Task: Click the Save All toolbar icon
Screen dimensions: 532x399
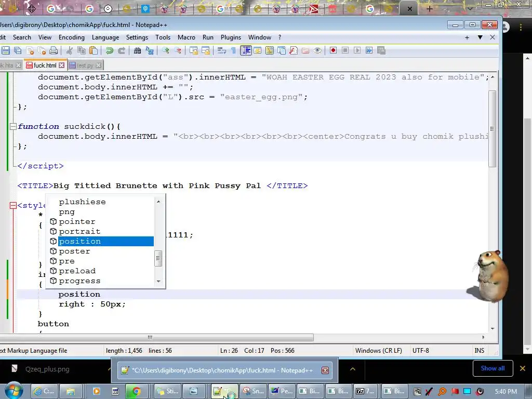Action: 18,50
